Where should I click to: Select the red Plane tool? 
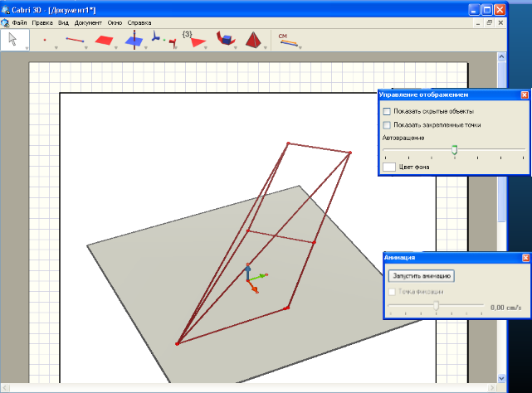click(x=104, y=39)
